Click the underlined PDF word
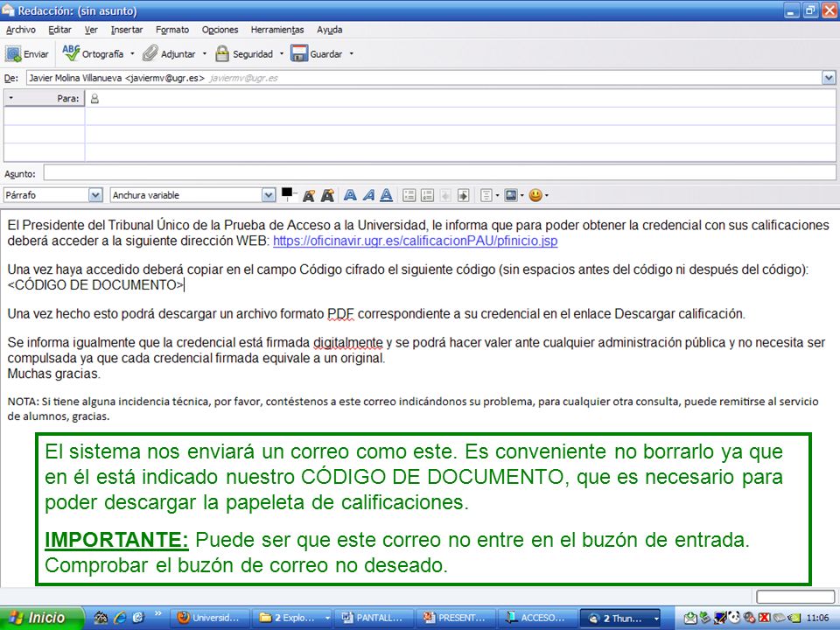Screen dimensions: 840x630 coord(341,314)
